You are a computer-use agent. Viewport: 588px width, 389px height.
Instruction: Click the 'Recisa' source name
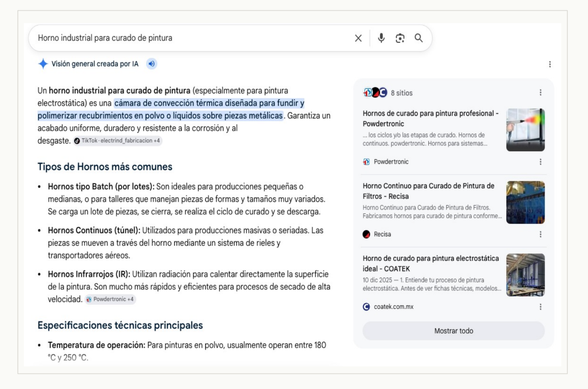pos(382,234)
